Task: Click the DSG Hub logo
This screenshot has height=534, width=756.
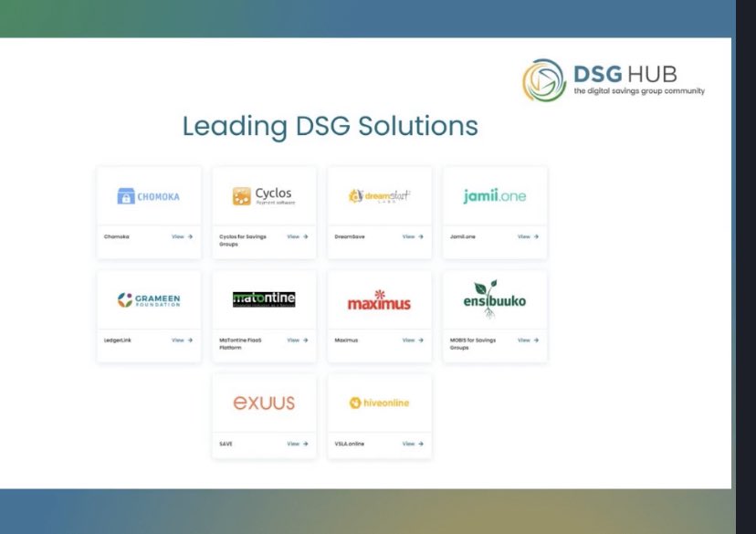Action: [x=614, y=80]
